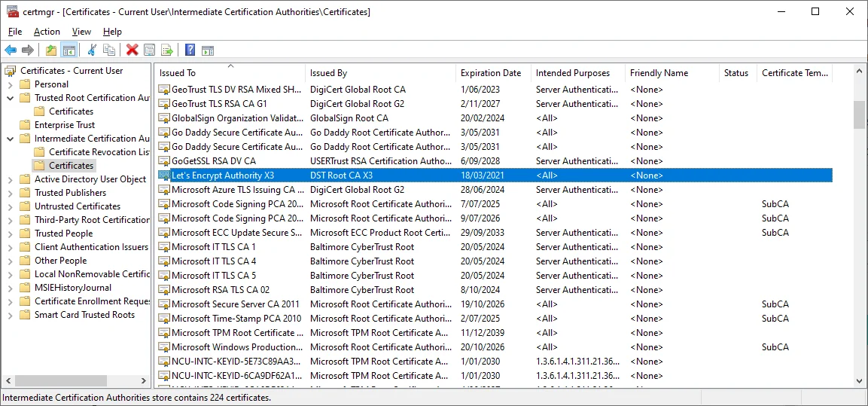Click the Cut scissors icon
868x406 pixels.
click(92, 50)
